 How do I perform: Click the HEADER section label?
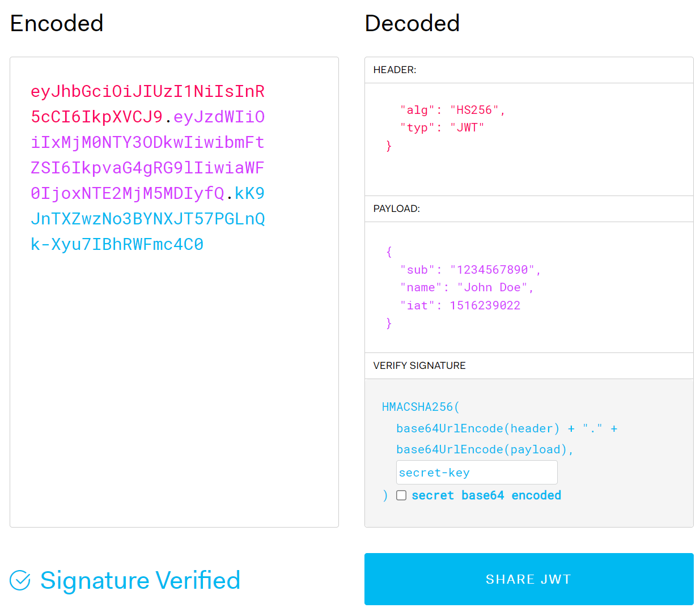tap(394, 70)
